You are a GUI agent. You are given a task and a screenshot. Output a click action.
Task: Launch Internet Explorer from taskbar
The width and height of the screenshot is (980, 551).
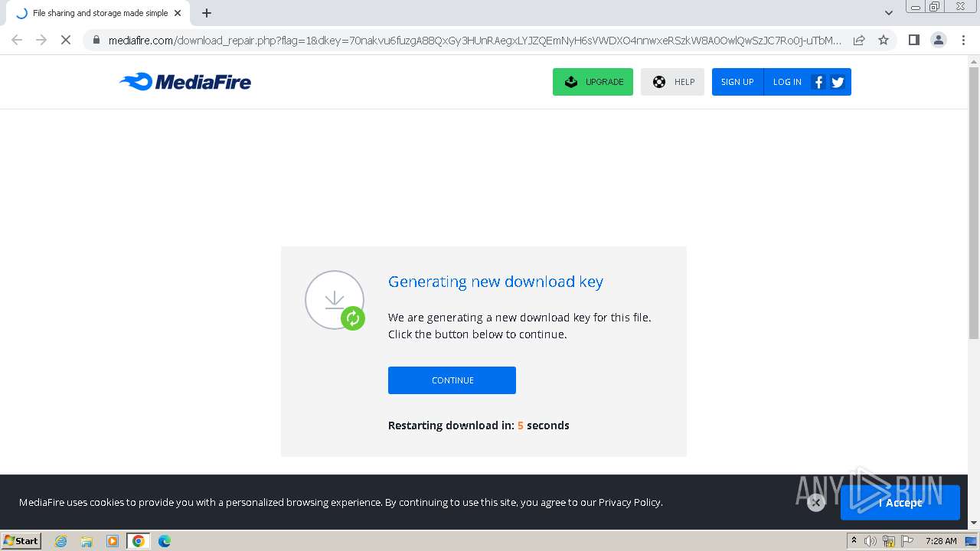point(61,541)
